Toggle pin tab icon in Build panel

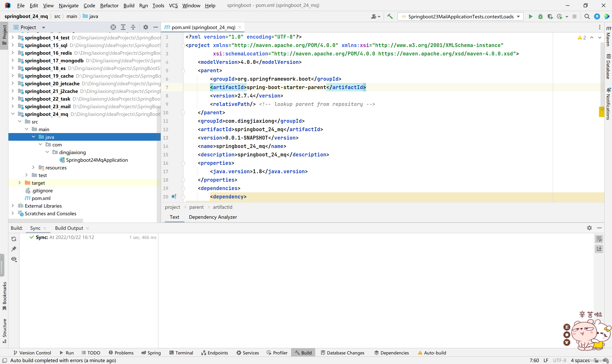(x=14, y=249)
